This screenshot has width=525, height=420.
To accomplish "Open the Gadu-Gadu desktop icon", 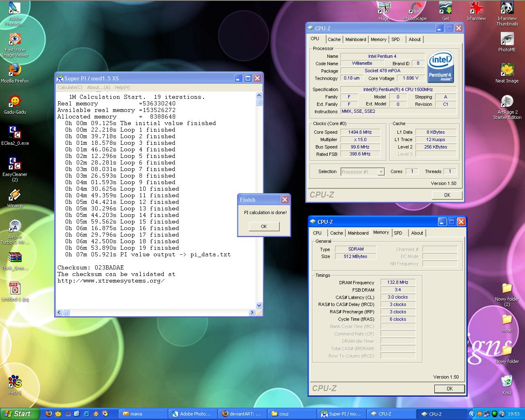I will tap(15, 102).
